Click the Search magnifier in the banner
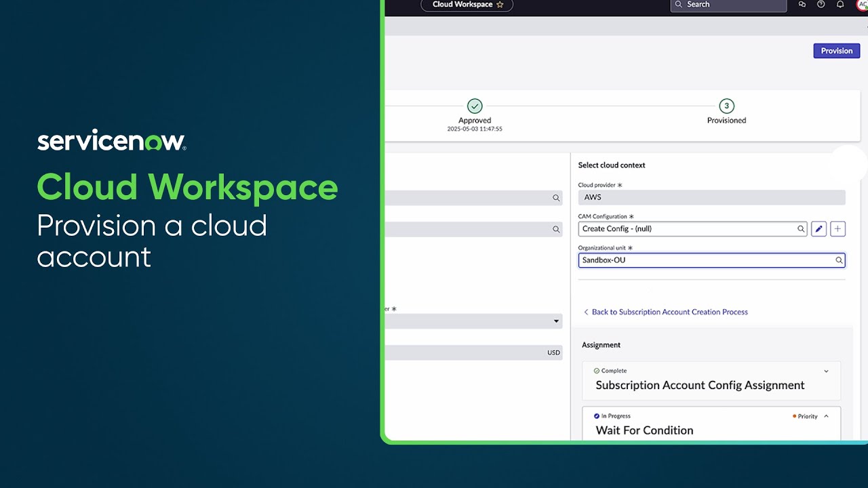This screenshot has height=488, width=868. click(678, 5)
